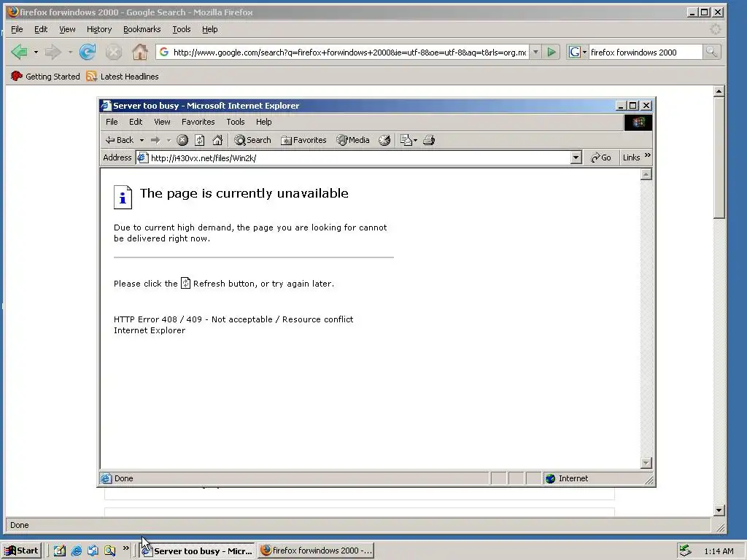Open Firefox Back history dropdown arrow
The width and height of the screenshot is (747, 560).
36,52
